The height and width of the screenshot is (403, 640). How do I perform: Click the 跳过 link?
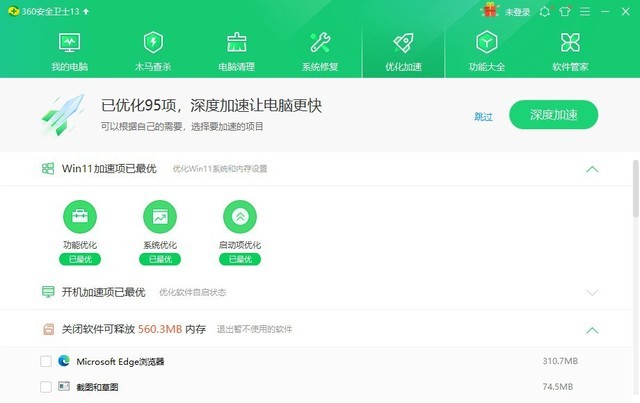pos(483,117)
